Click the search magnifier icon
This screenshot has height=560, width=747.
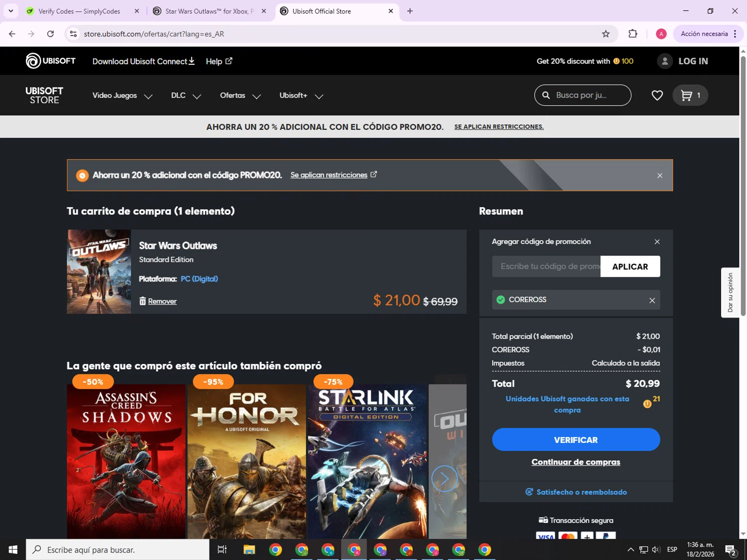coord(546,95)
